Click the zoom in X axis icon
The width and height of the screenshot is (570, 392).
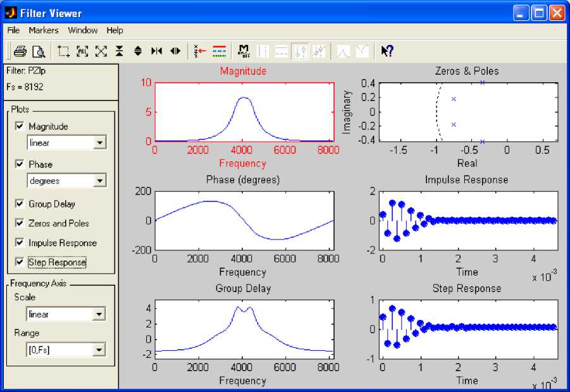pyautogui.click(x=156, y=51)
